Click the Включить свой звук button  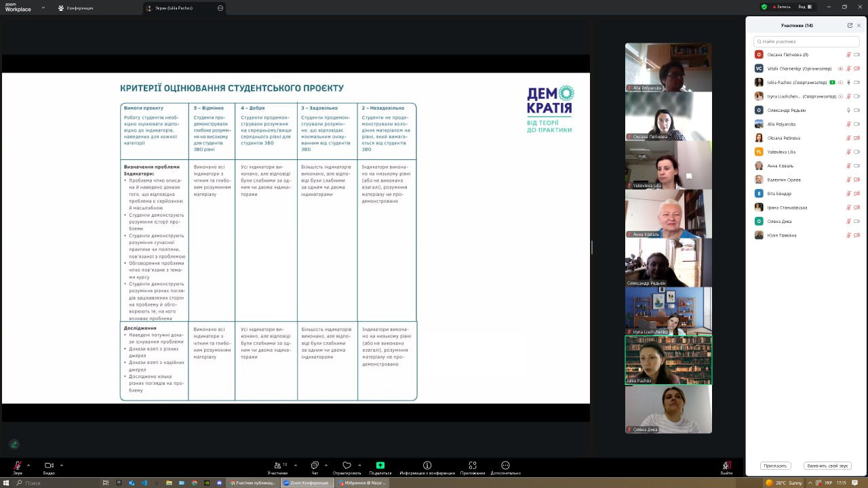827,466
